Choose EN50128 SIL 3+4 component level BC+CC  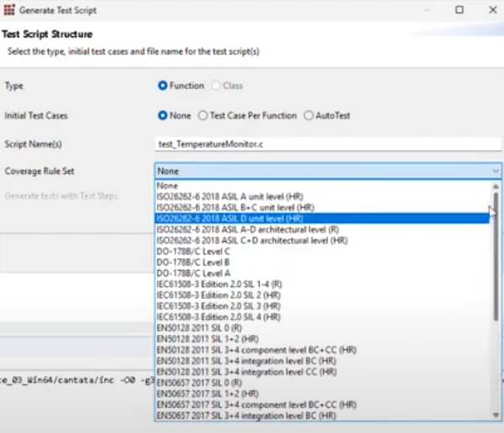(322, 350)
